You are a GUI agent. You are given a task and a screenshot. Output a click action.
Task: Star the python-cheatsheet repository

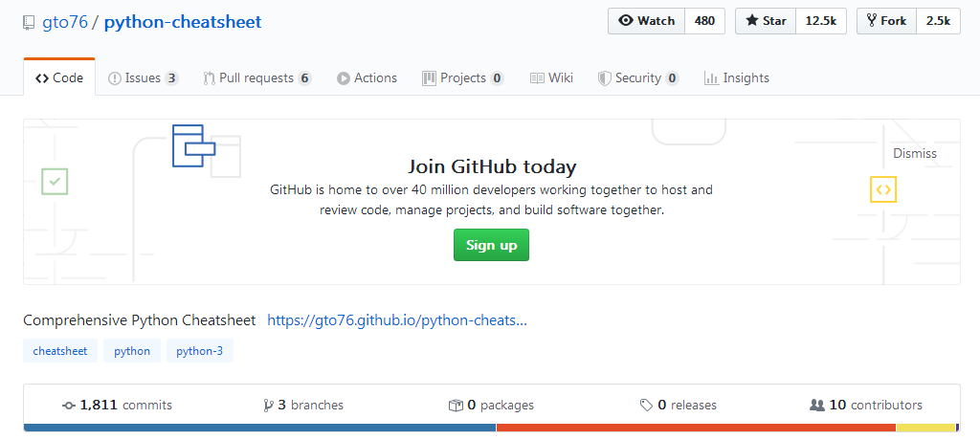click(766, 21)
